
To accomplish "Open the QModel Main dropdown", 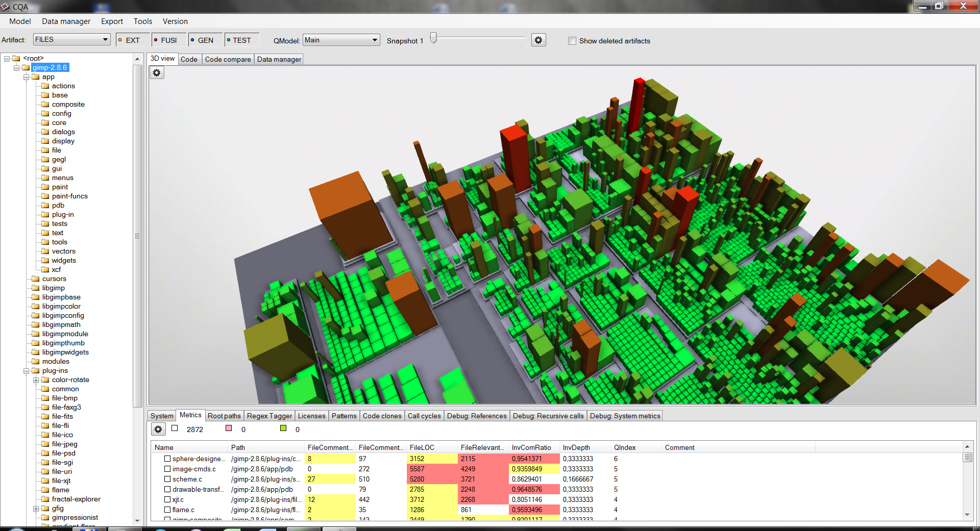I will click(x=341, y=40).
